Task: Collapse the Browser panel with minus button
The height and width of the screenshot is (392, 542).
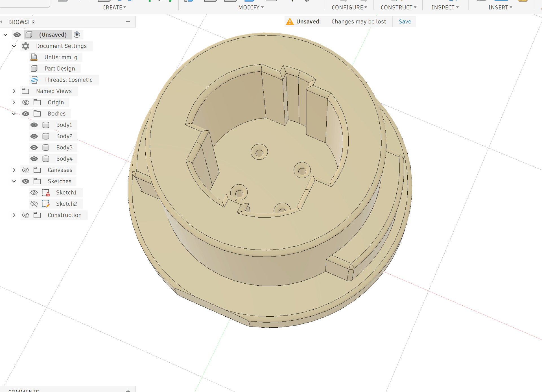Action: click(x=128, y=22)
